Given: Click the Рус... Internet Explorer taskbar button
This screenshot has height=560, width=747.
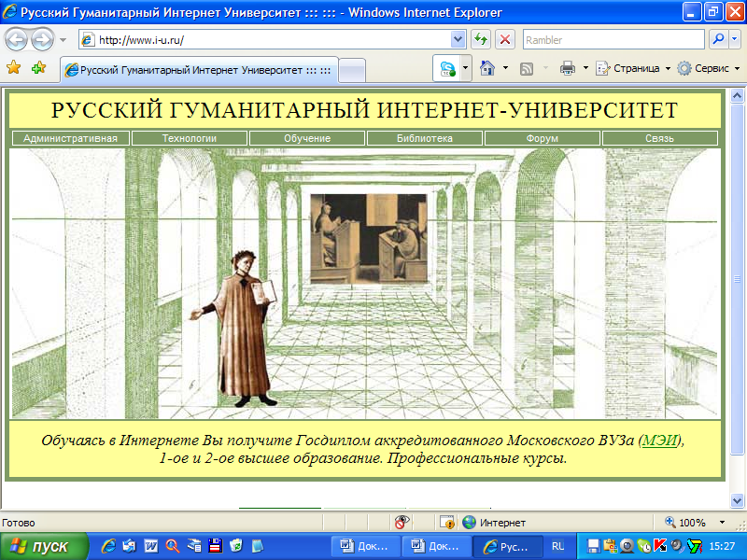Looking at the screenshot, I should 507,546.
